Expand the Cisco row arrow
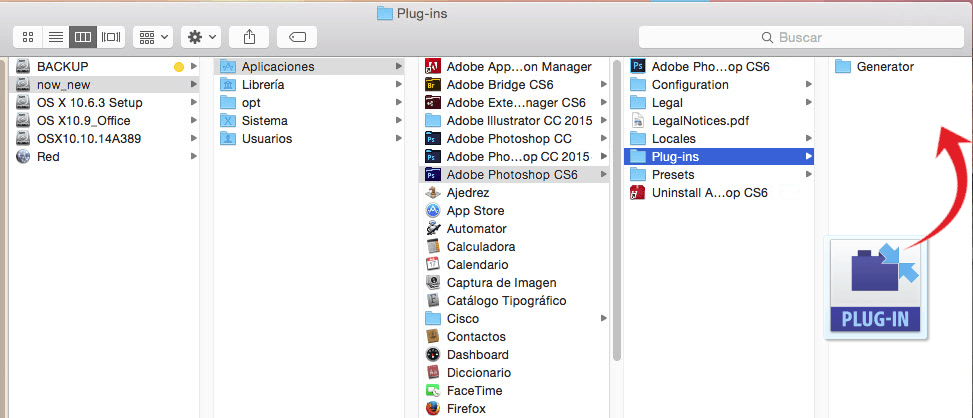This screenshot has width=973, height=418. tap(604, 319)
